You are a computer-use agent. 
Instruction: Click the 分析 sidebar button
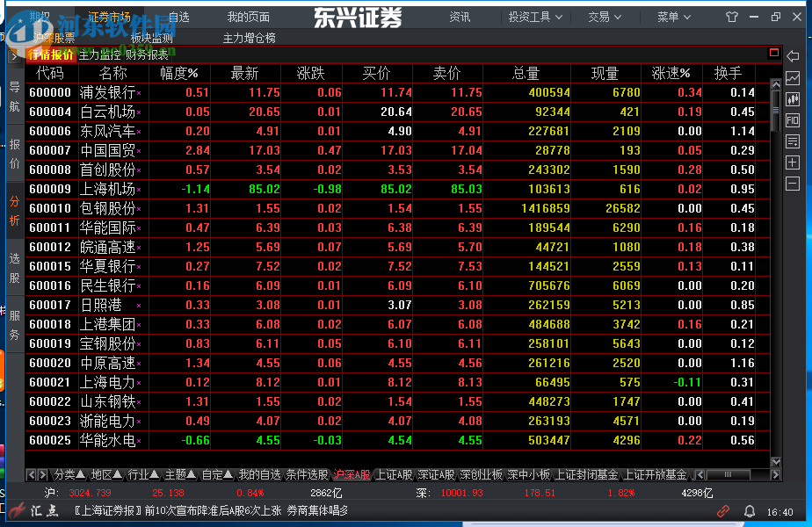tap(14, 211)
